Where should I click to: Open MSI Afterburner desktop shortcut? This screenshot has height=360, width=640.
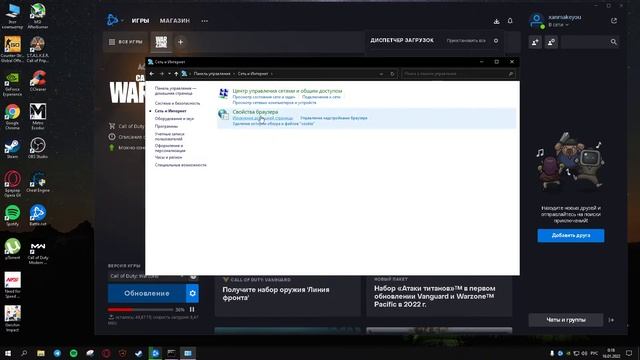click(x=38, y=16)
